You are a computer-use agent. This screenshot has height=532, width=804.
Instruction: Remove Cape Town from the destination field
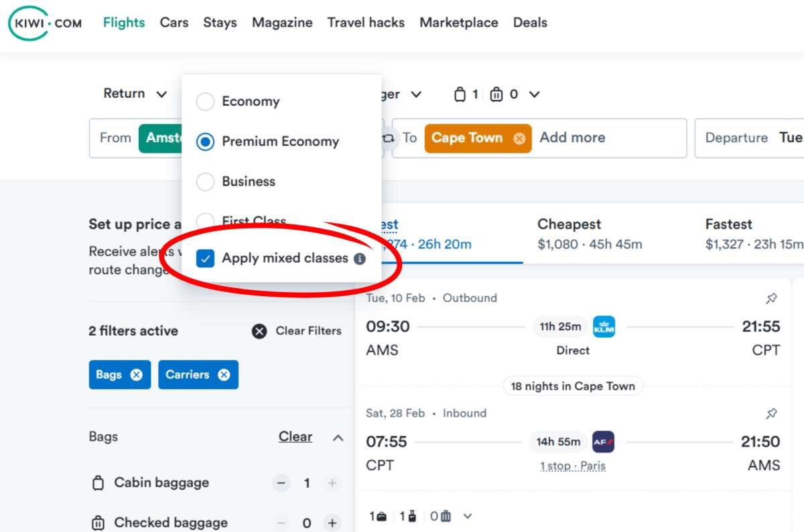pyautogui.click(x=519, y=138)
